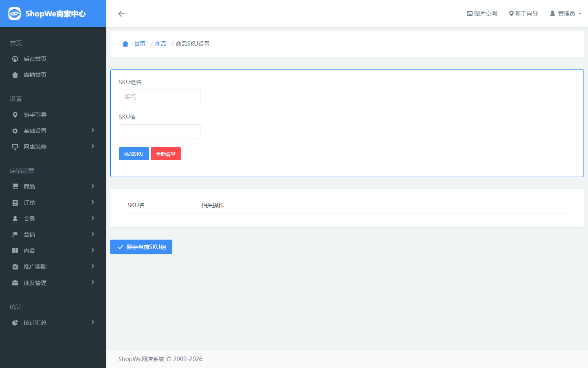The image size is (588, 368).
Task: Expand 批发管理 chevron
Action: [93, 282]
